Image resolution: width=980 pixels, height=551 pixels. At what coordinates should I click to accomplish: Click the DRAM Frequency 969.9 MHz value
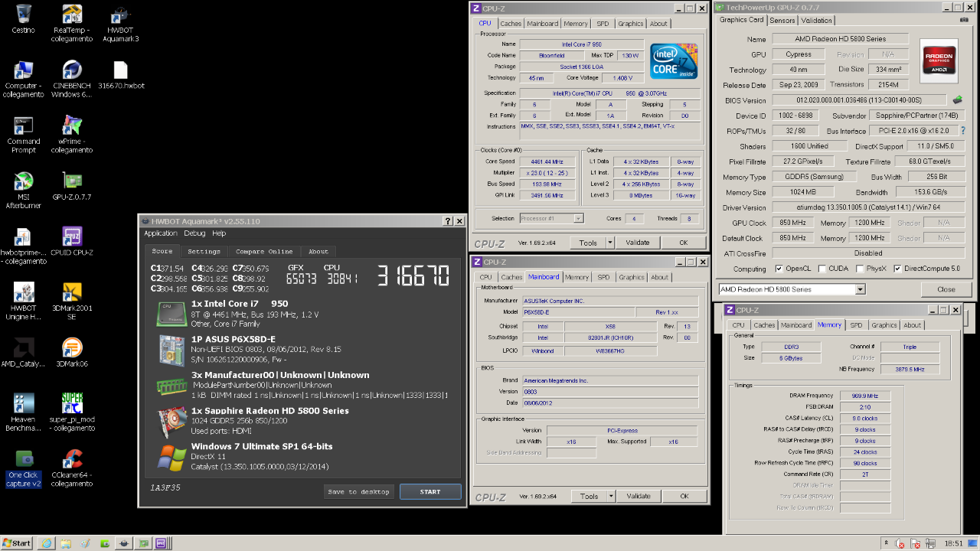click(x=864, y=396)
